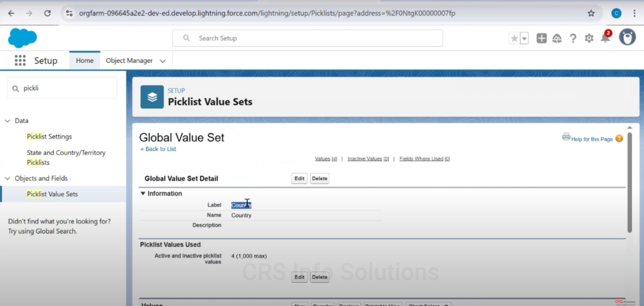Open the Salesforce Help question mark
This screenshot has width=644, height=306.
[x=572, y=38]
